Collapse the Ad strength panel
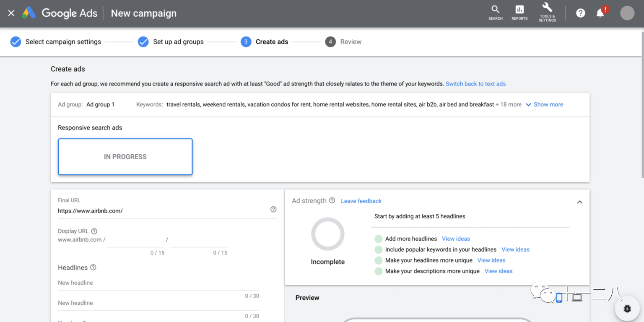The image size is (644, 322). pos(579,202)
